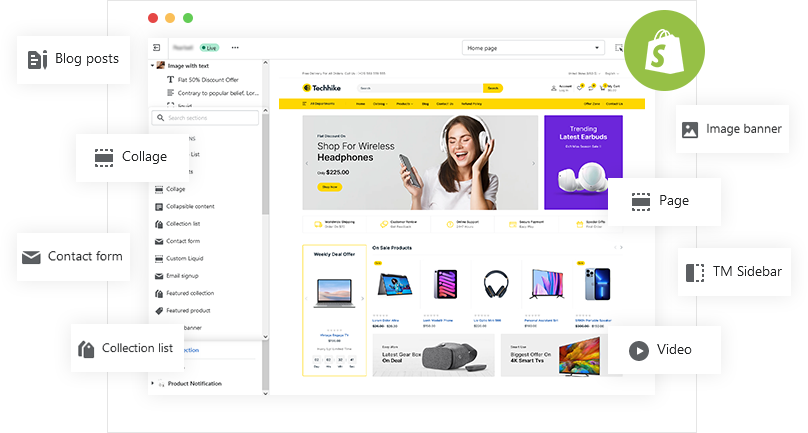Click the Search sections input field
This screenshot has height=433, width=808.
click(x=205, y=118)
